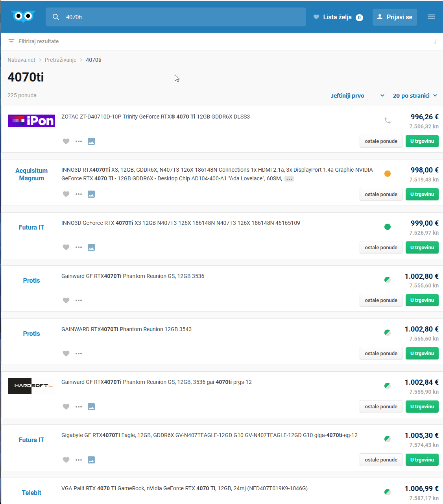
Task: Click ostale ponude on Futura IT INNO3D offer
Action: click(381, 248)
